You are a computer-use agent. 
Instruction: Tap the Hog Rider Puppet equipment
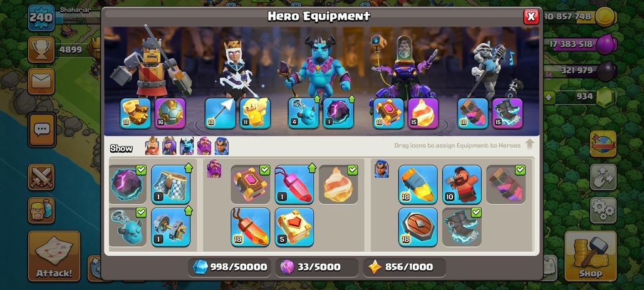click(462, 184)
